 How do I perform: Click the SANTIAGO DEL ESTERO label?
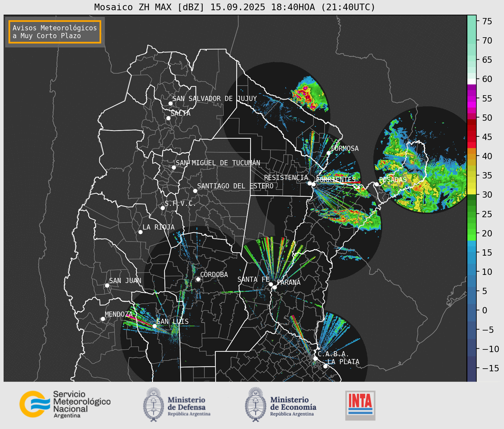(x=235, y=186)
